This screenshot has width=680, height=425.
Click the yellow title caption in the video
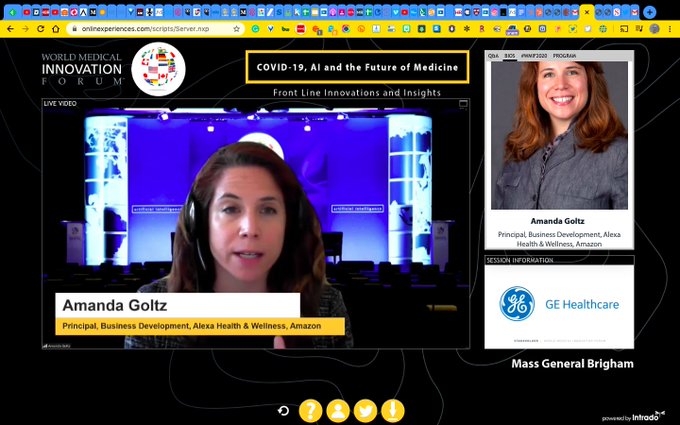200,326
